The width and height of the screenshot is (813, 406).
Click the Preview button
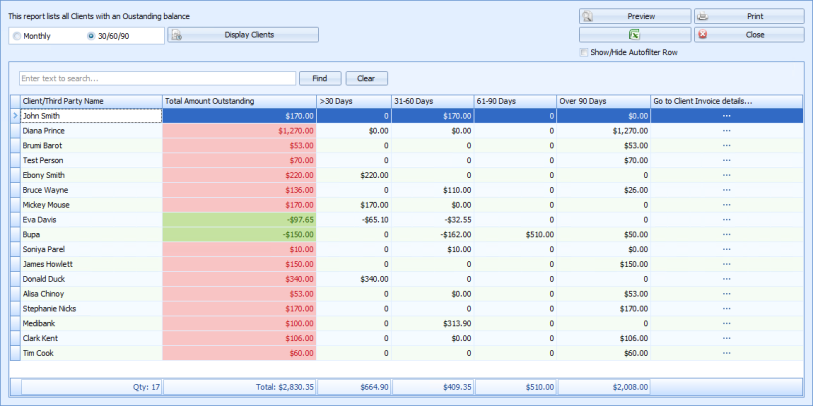(x=635, y=16)
